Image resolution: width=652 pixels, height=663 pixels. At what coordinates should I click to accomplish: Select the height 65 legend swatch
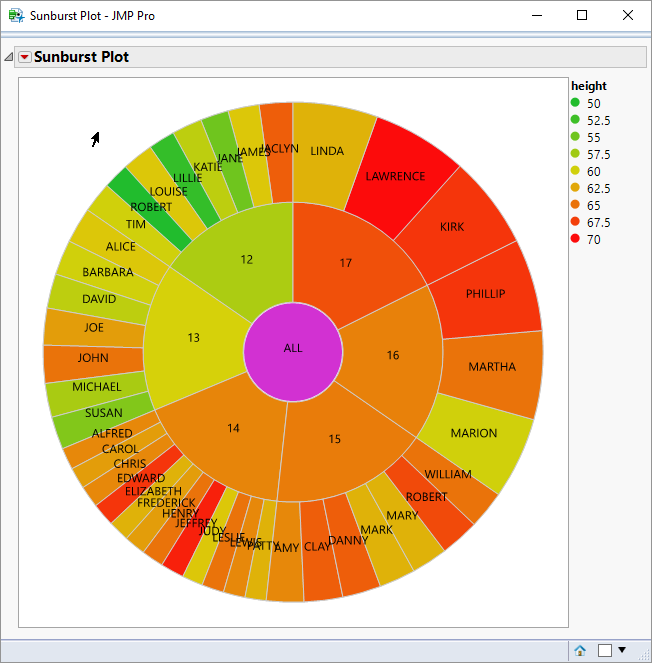click(x=575, y=204)
